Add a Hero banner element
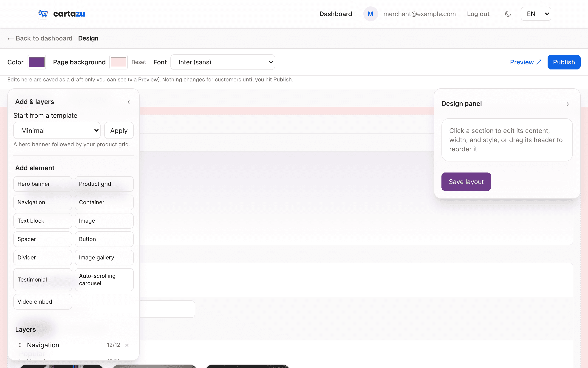The width and height of the screenshot is (588, 368). pyautogui.click(x=42, y=184)
